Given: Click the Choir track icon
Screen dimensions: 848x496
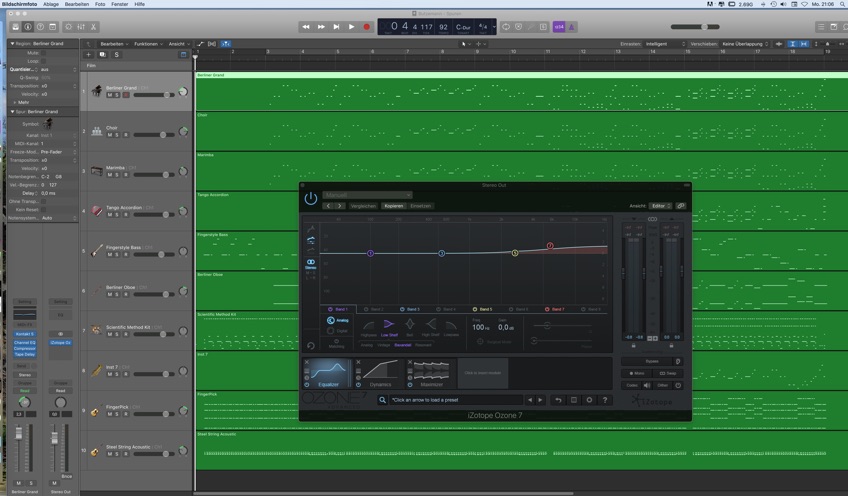Looking at the screenshot, I should (x=97, y=131).
